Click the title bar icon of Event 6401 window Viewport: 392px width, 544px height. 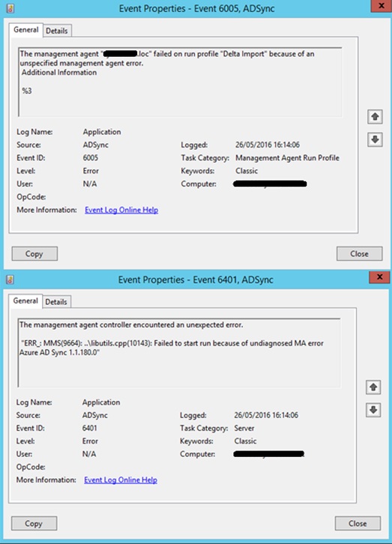(x=10, y=279)
